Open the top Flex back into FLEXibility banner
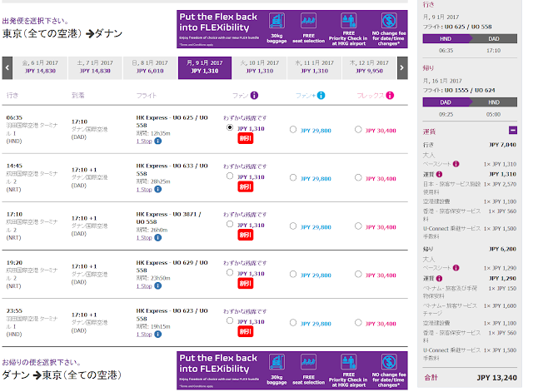 pos(292,29)
